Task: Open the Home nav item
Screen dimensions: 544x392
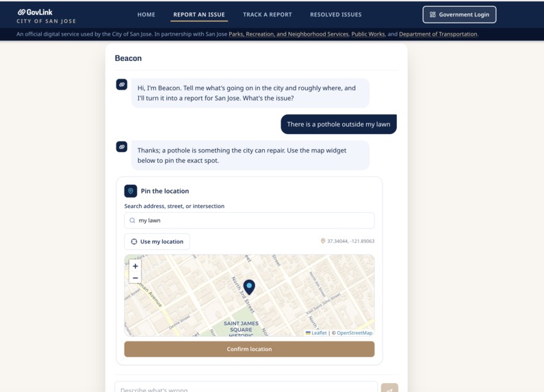Action: pos(146,14)
